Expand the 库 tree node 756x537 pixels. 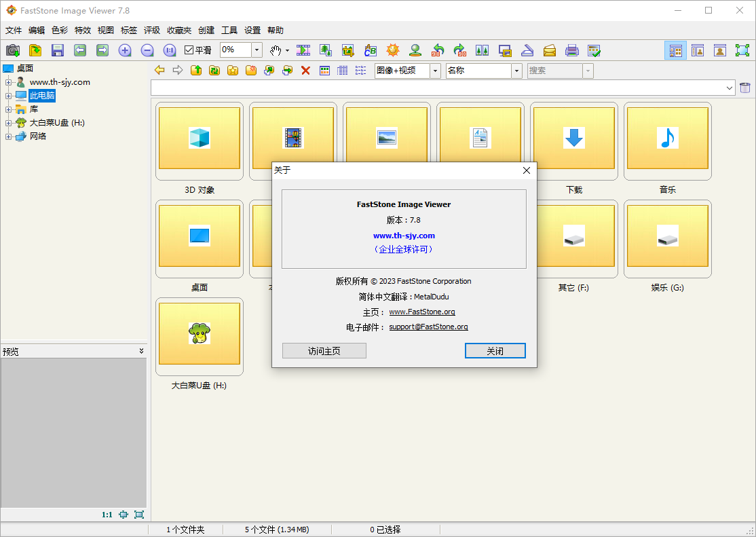click(x=8, y=109)
